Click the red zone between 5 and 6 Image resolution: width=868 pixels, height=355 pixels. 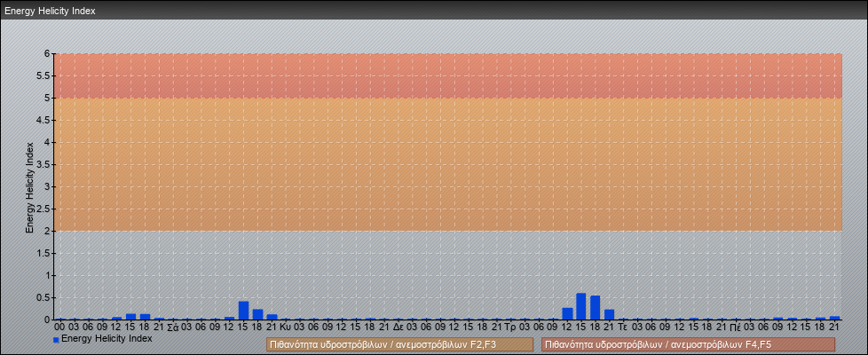click(x=448, y=75)
